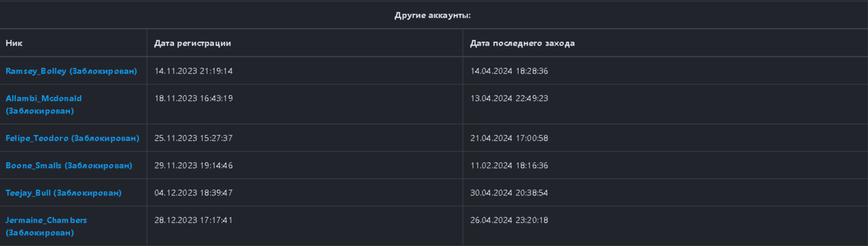Select the registration date 18.11.2023 16:43:19
Image resolution: width=868 pixels, height=246 pixels.
pos(193,98)
